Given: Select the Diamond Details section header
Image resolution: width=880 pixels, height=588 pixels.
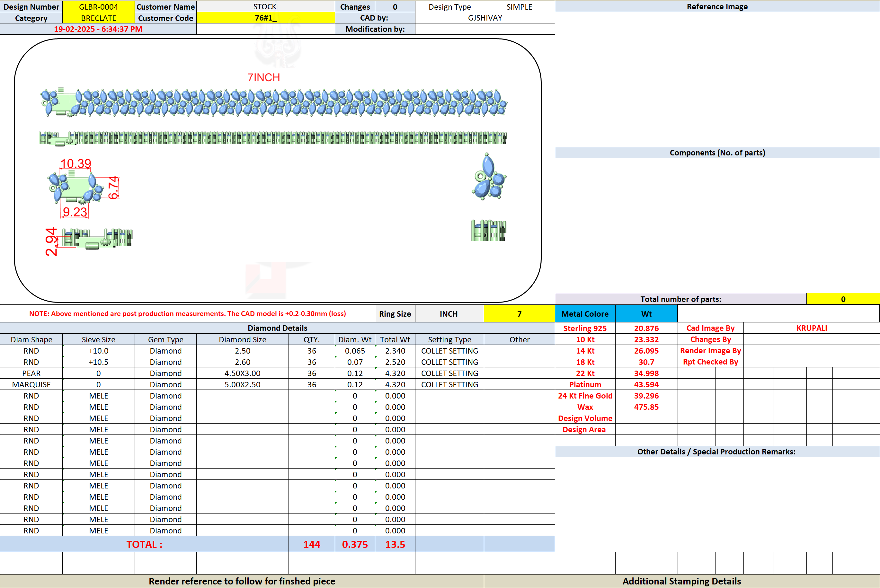Looking at the screenshot, I should click(277, 328).
